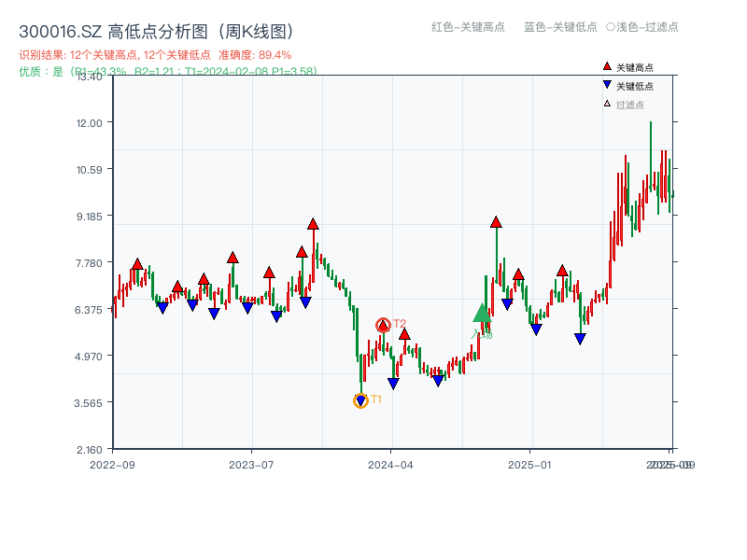The image size is (747, 560).
Task: Select the green 入场 entry arrow marker
Action: tap(480, 315)
